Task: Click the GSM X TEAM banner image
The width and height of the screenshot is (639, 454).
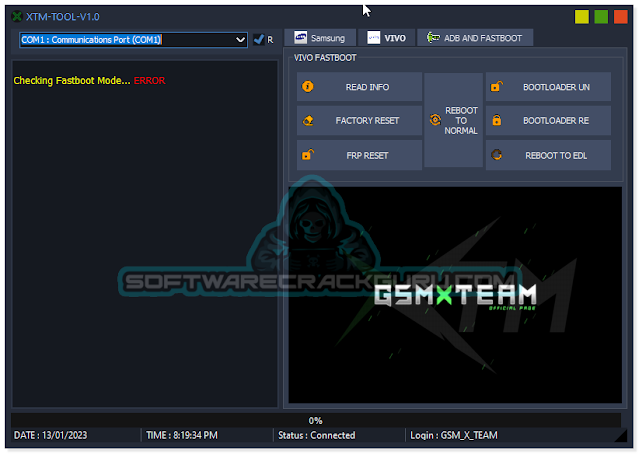Action: pos(455,295)
